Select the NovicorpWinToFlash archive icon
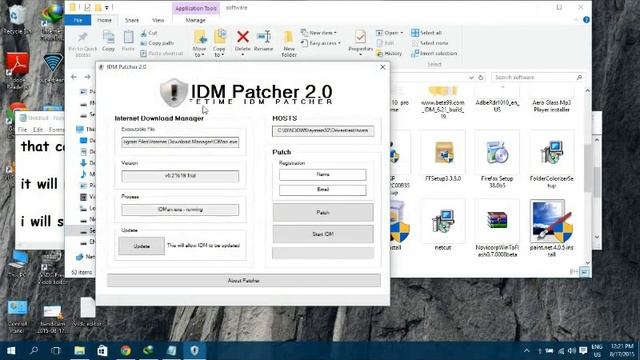640x360 pixels. point(497,221)
